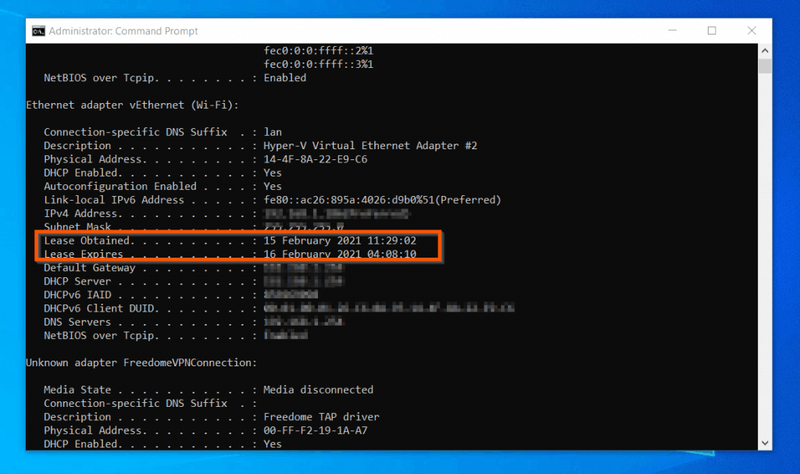Image resolution: width=800 pixels, height=474 pixels.
Task: Click the 'IPv4 Address' label
Action: [83, 214]
